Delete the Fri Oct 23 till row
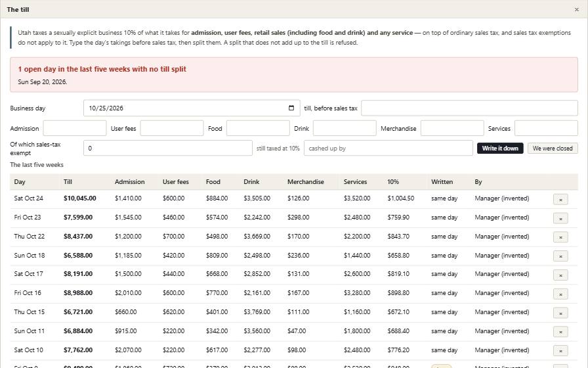The image size is (588, 368). coord(560,218)
